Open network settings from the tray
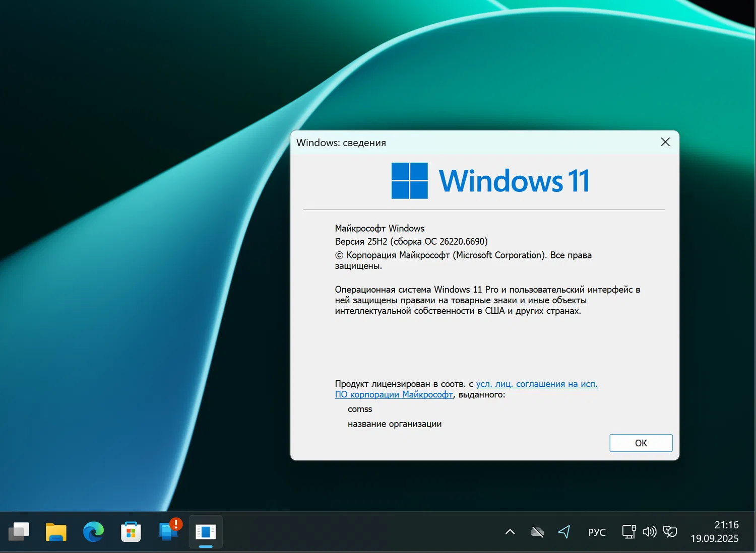Screen dimensions: 756x553 (628, 531)
